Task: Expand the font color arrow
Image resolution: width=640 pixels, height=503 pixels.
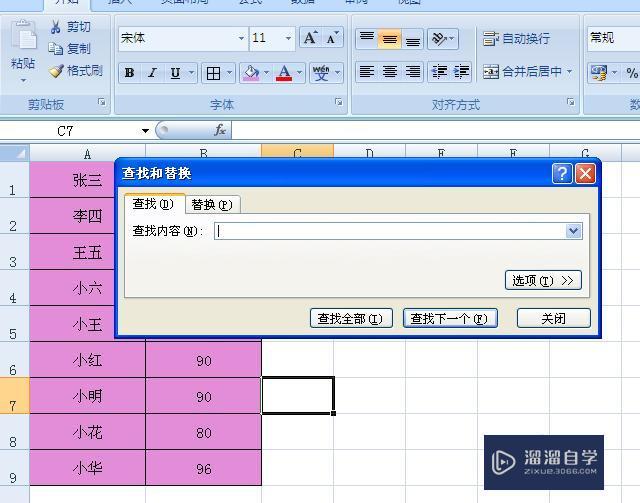Action: tap(300, 73)
